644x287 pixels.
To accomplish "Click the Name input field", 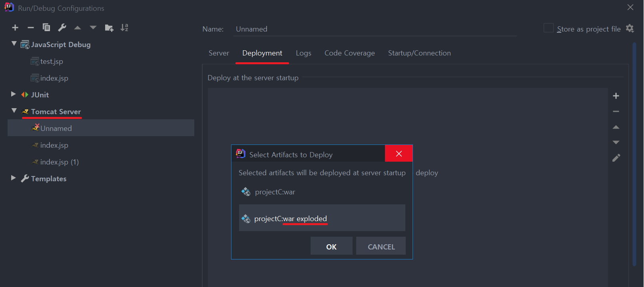I will [x=375, y=29].
